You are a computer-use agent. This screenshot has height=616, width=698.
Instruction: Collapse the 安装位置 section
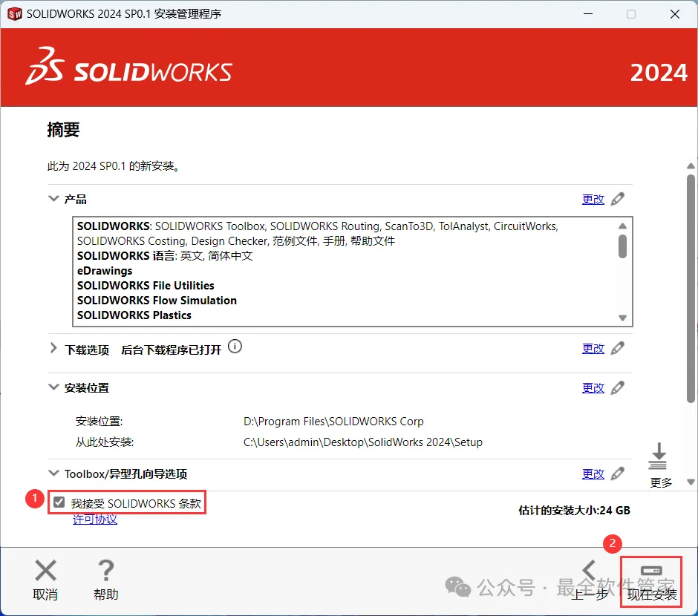pyautogui.click(x=53, y=387)
